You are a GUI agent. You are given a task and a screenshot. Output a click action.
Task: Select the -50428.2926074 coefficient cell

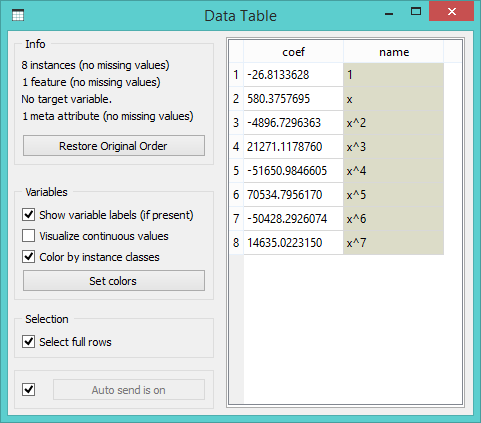pyautogui.click(x=293, y=219)
